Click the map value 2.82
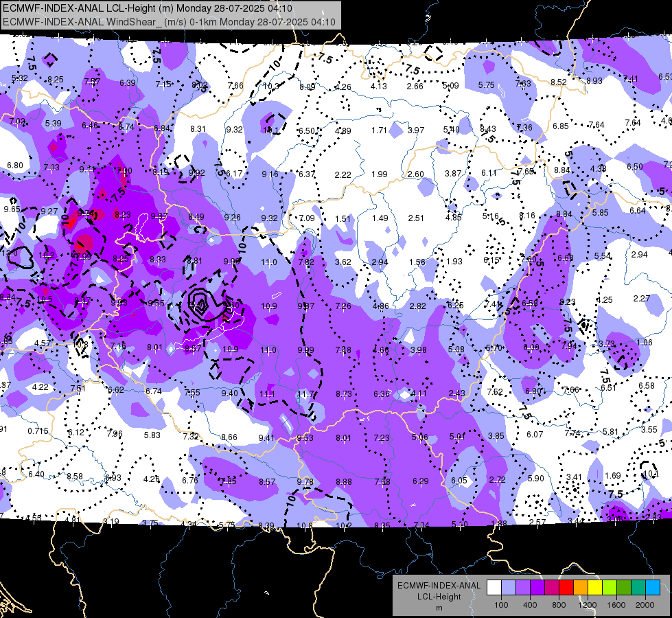672x618 pixels. click(x=418, y=306)
